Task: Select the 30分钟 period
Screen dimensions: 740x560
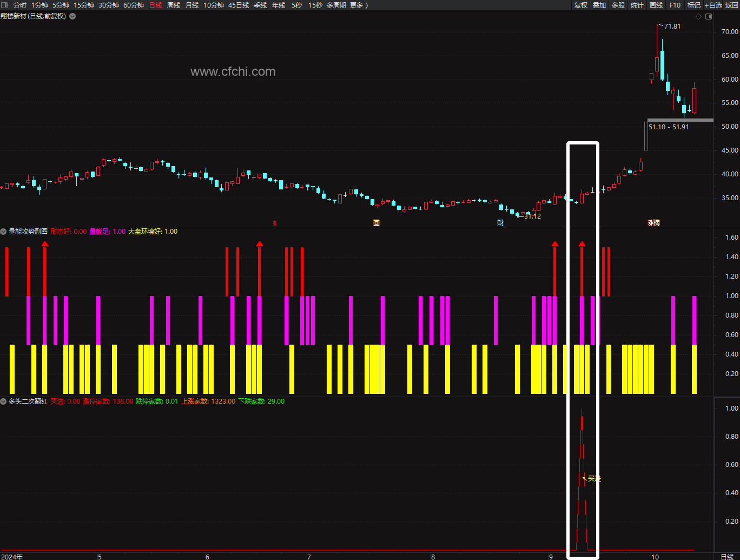Action: 108,5
